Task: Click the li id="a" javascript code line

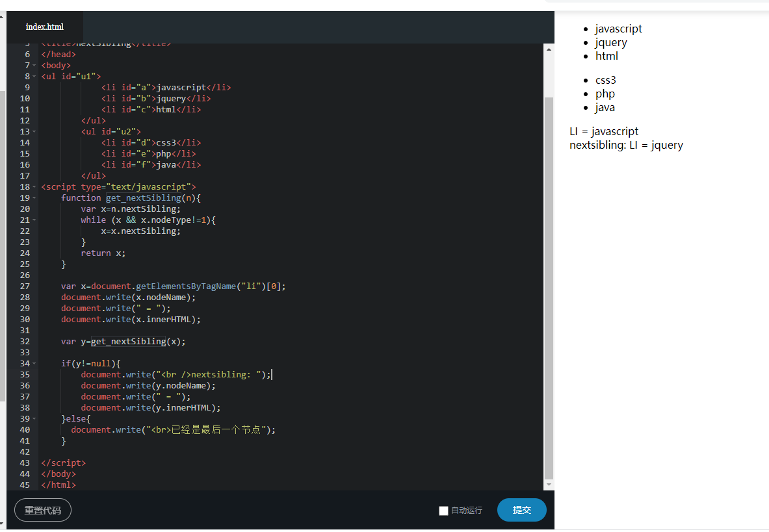Action: click(x=166, y=87)
